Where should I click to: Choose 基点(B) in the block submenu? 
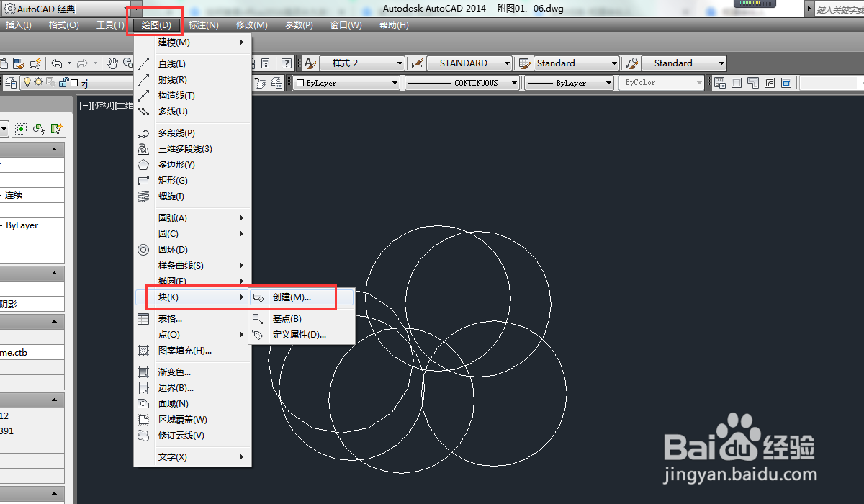click(301, 319)
